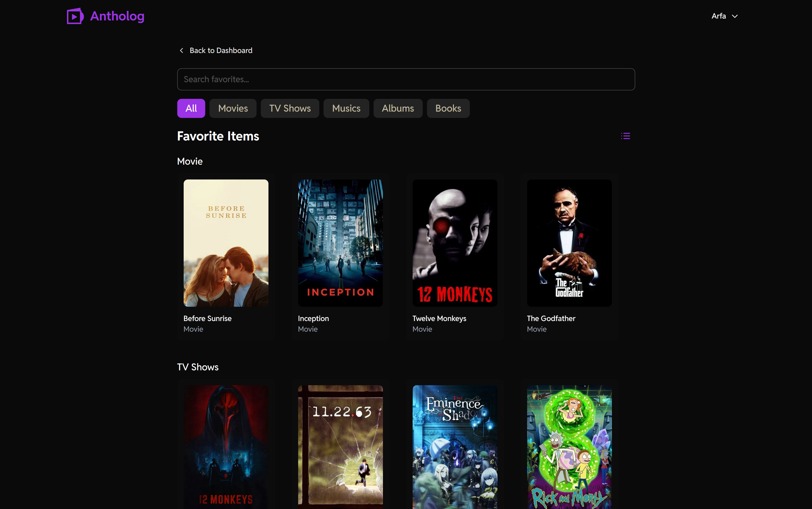This screenshot has height=509, width=812.
Task: Open the Rick and Morty poster
Action: click(x=569, y=447)
